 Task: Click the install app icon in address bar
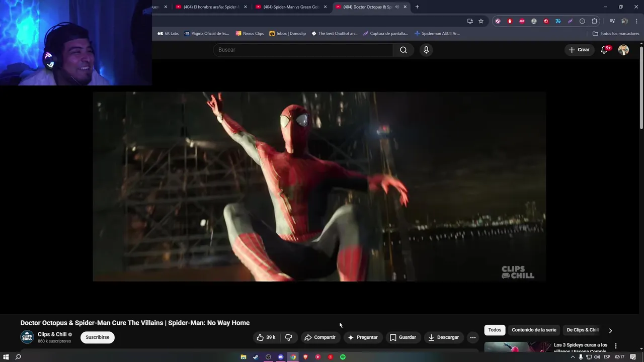coord(470,21)
